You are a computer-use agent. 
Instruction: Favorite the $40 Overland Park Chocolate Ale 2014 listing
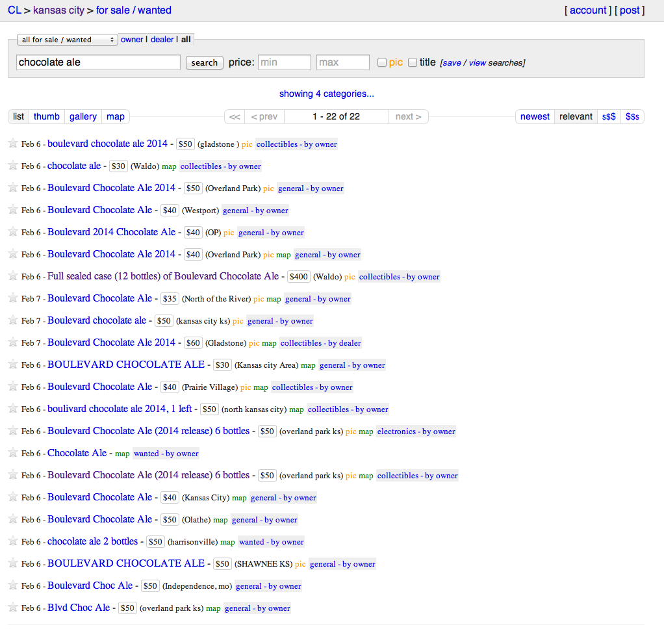tap(13, 254)
